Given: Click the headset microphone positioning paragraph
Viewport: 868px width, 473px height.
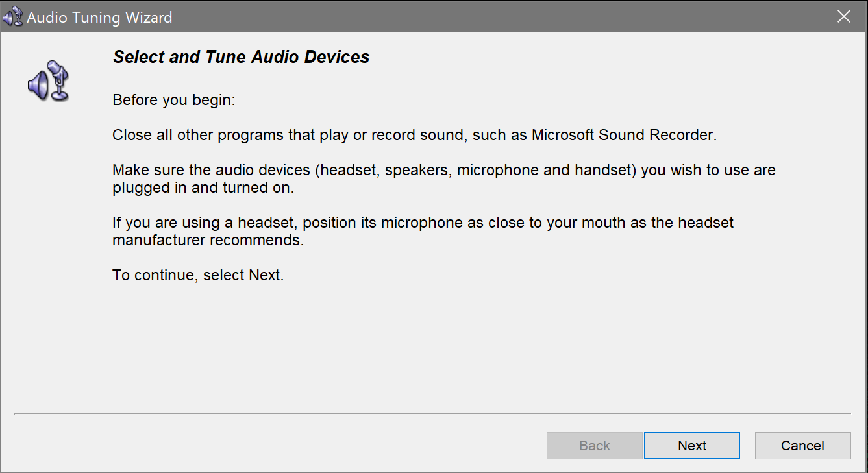Looking at the screenshot, I should (422, 231).
